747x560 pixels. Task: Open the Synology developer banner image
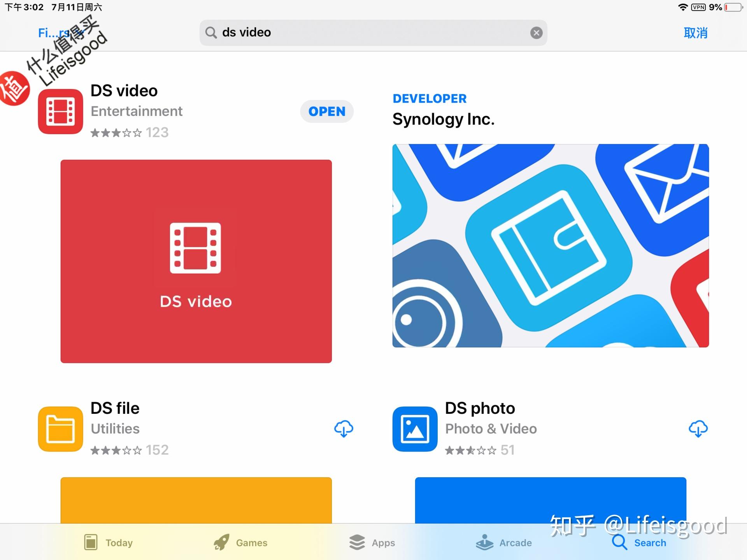[x=551, y=245]
